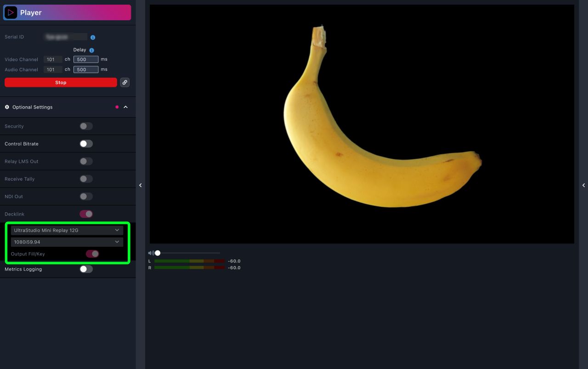Click the R channel -60.0 value
Screen dimensions: 588x369
coord(234,268)
